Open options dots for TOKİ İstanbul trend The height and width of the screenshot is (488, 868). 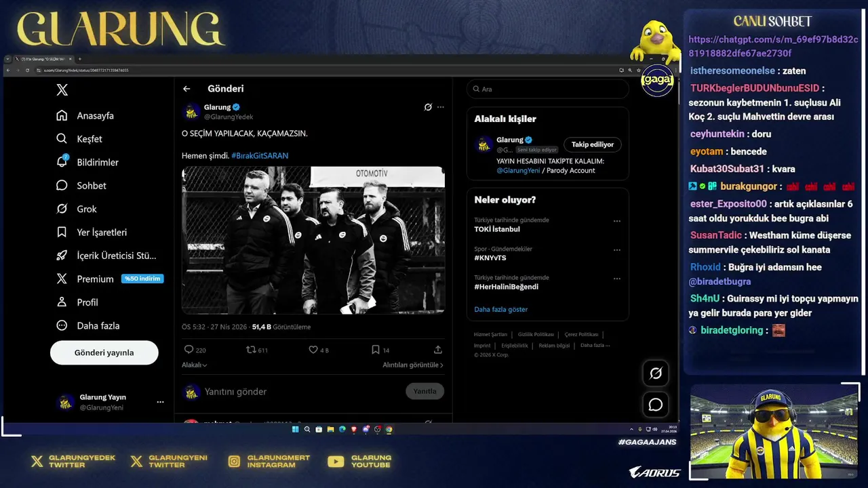[617, 221]
